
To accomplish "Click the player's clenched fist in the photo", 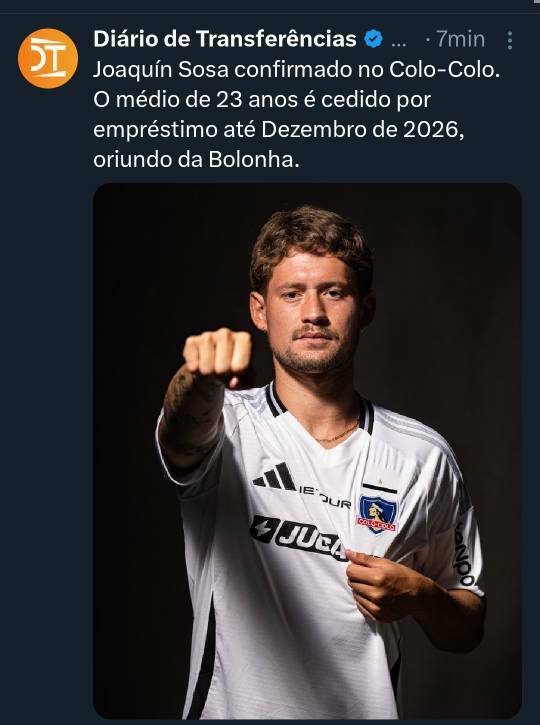I will (x=217, y=356).
